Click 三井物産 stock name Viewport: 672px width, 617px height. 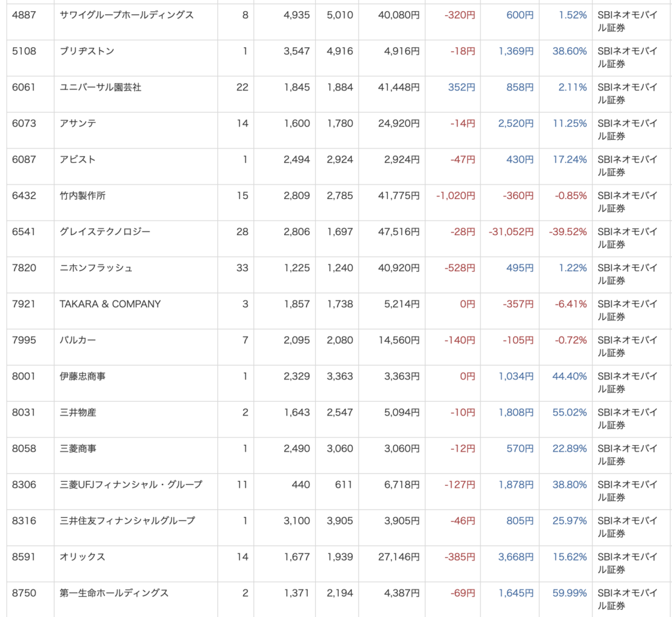[77, 412]
